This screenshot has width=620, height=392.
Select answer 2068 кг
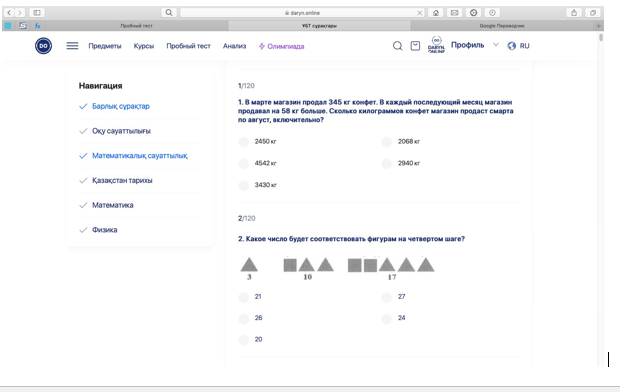(x=387, y=142)
